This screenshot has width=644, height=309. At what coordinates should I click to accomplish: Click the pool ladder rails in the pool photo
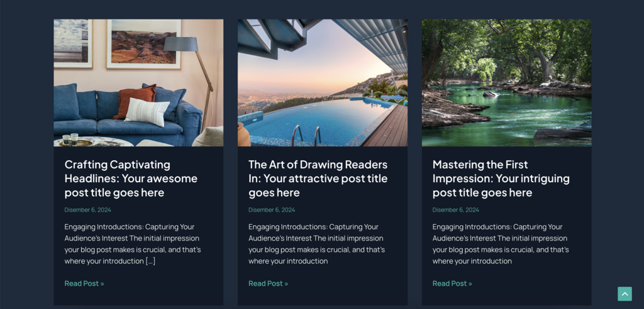pyautogui.click(x=306, y=136)
